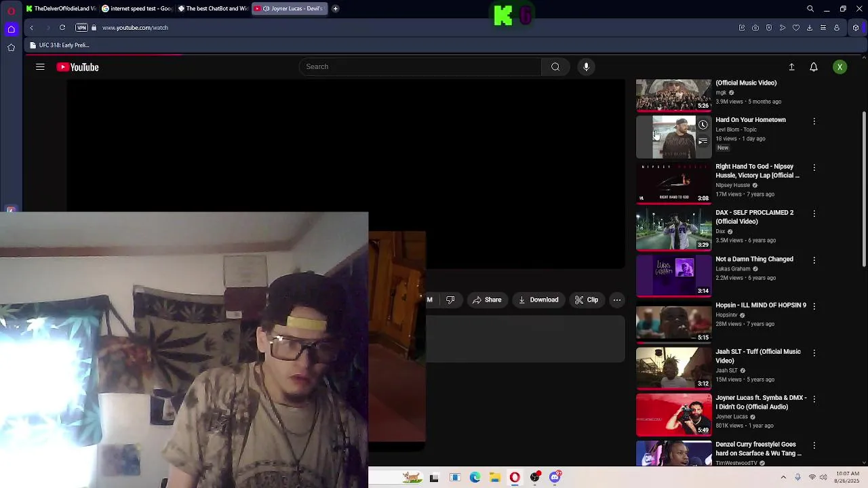Image resolution: width=868 pixels, height=488 pixels.
Task: Open Hopsin - ILL MIND OF HOPSIN 9 title
Action: pos(760,305)
